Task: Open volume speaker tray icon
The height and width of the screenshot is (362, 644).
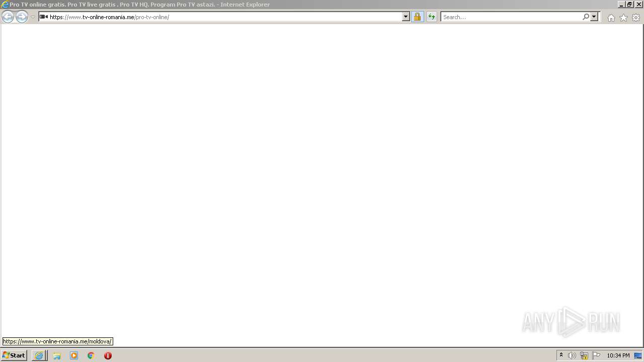Action: (572, 355)
